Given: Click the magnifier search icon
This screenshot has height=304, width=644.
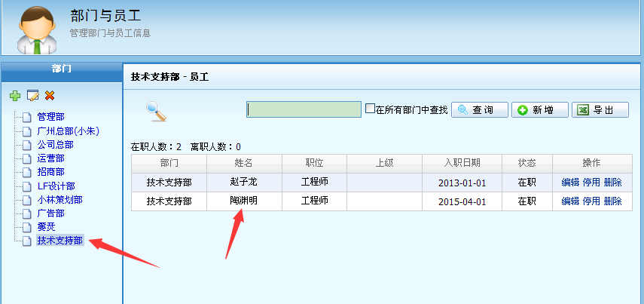Looking at the screenshot, I should coord(156,110).
